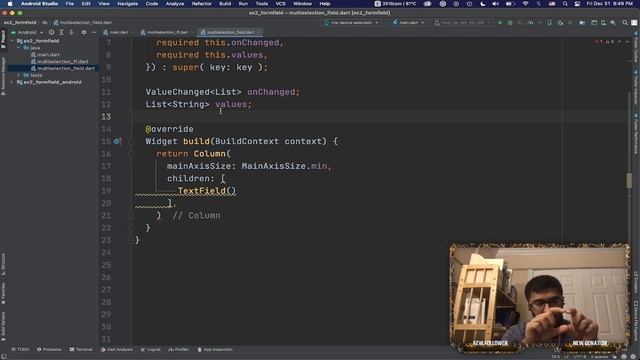This screenshot has height=360, width=640.
Task: Open the Resource Manager side tab
Action: [3, 76]
